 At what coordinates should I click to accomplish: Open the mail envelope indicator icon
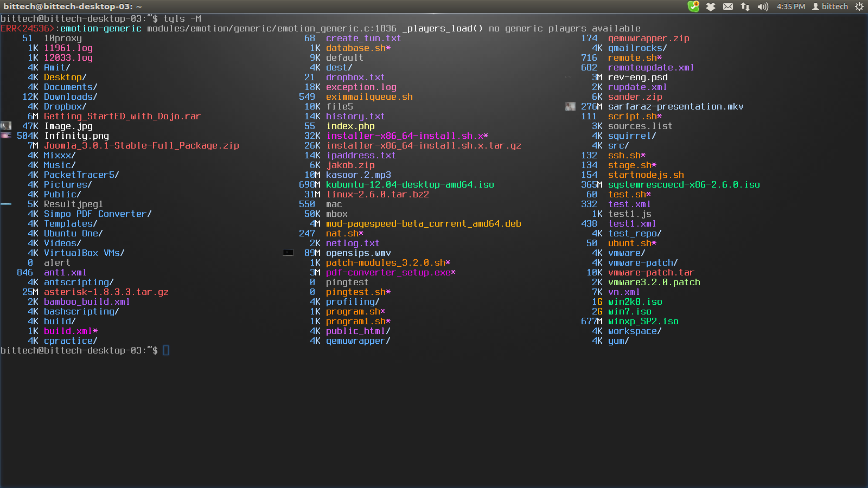[x=728, y=6]
